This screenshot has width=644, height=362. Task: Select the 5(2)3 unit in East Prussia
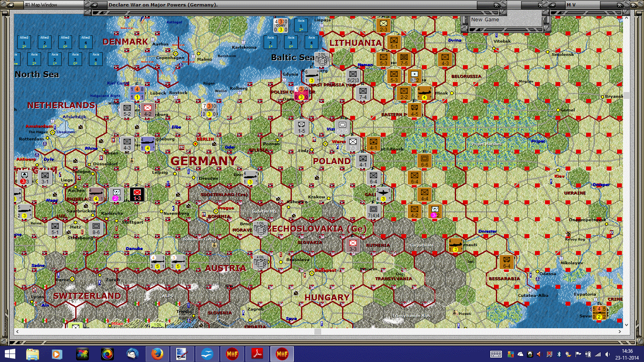click(353, 76)
